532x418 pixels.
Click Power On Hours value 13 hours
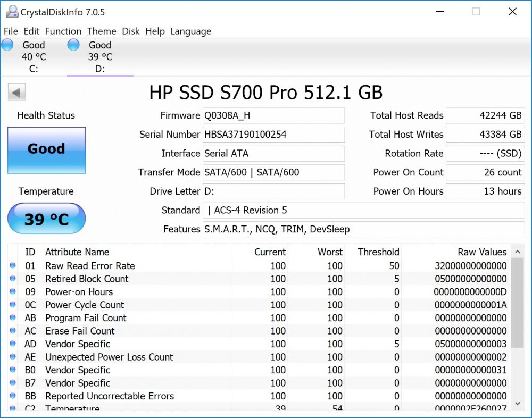[x=485, y=191]
